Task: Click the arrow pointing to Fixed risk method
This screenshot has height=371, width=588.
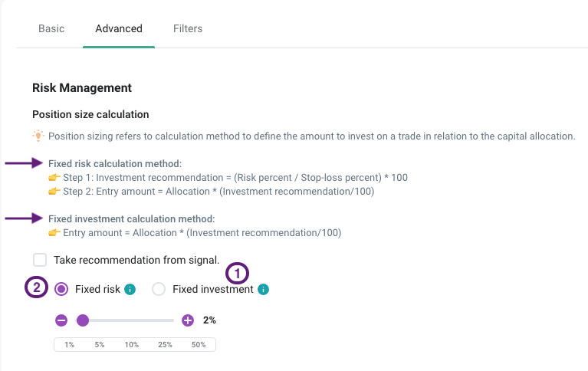Action: (24, 163)
